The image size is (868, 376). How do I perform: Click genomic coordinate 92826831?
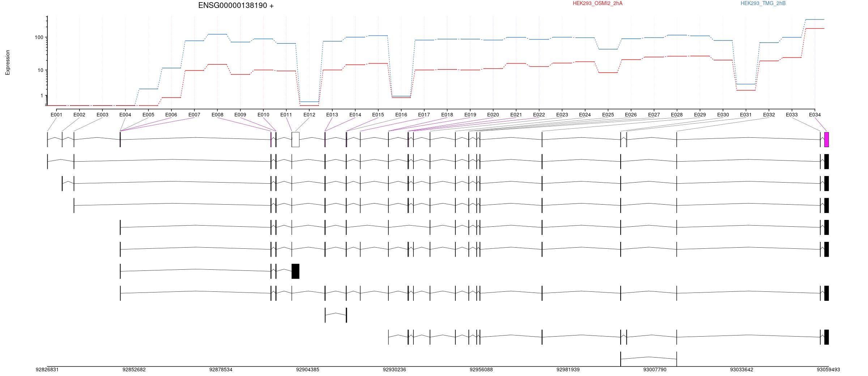(x=47, y=369)
